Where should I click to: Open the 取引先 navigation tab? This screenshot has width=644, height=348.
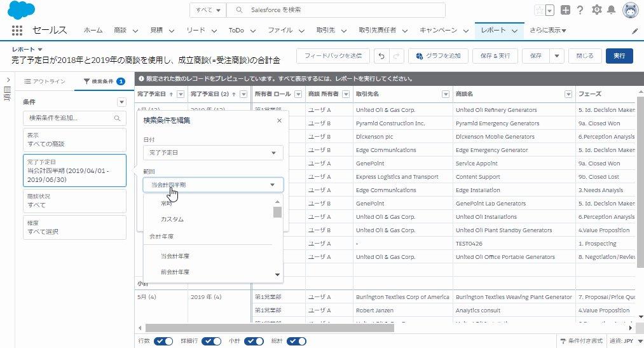(325, 31)
